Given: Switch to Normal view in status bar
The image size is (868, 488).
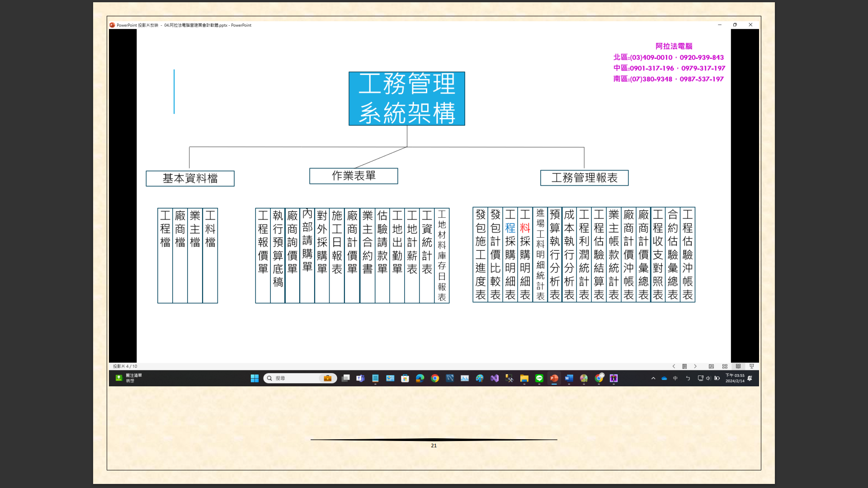Looking at the screenshot, I should coord(711,366).
